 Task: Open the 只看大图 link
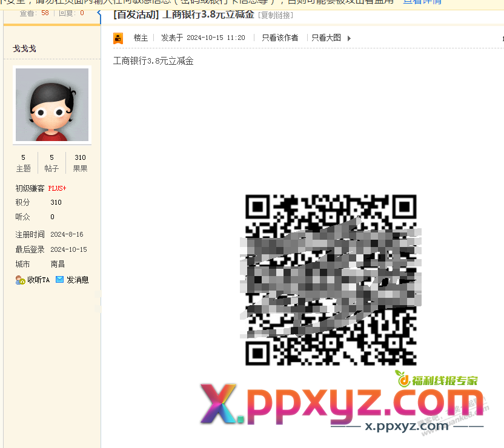(327, 38)
